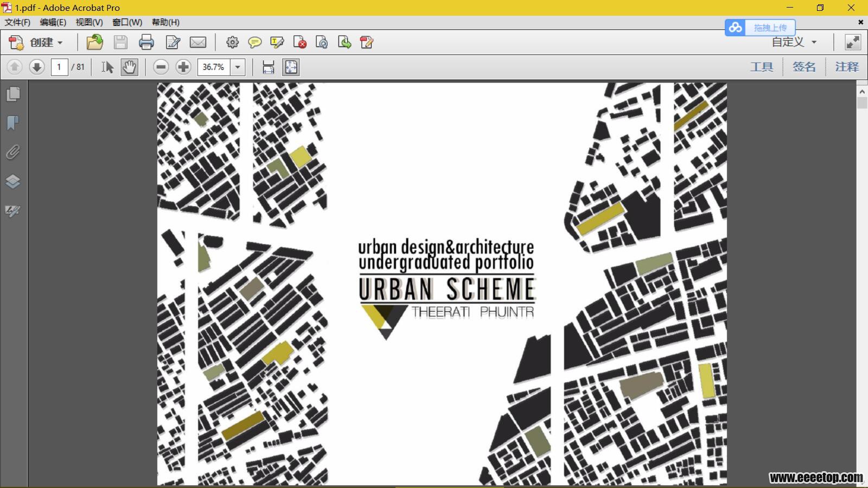Open the 签名 sign pane
This screenshot has width=868, height=488.
tap(804, 67)
